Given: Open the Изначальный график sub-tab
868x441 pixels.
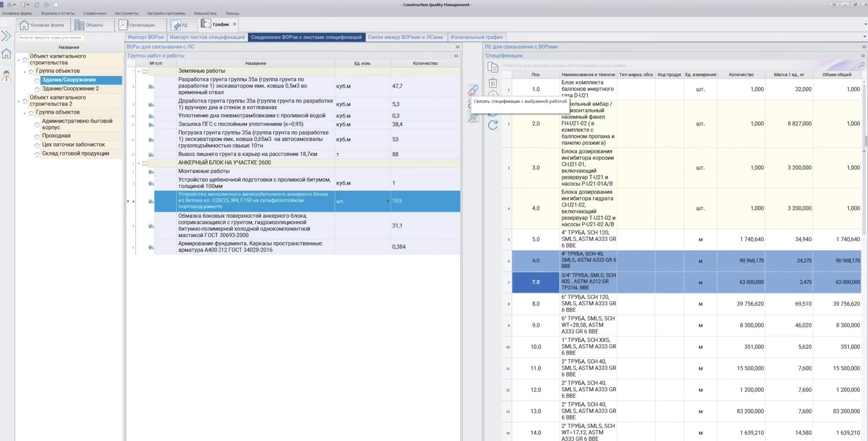Looking at the screenshot, I should [477, 37].
